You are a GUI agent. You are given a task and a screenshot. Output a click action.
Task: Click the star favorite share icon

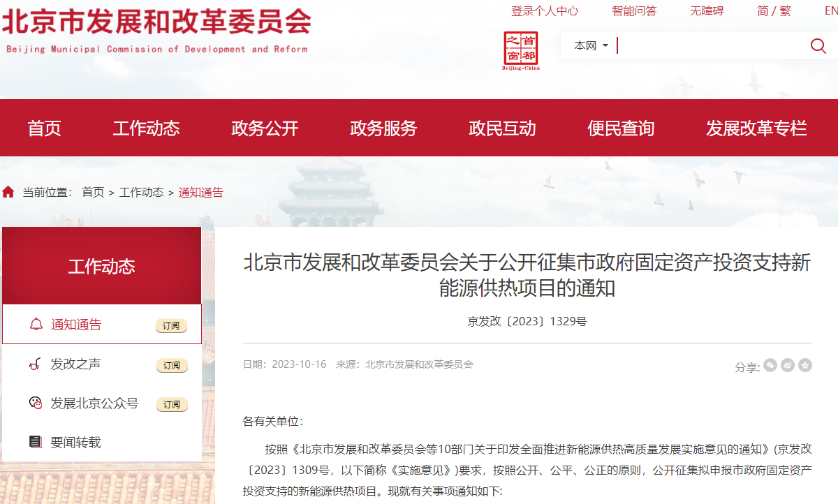click(805, 365)
